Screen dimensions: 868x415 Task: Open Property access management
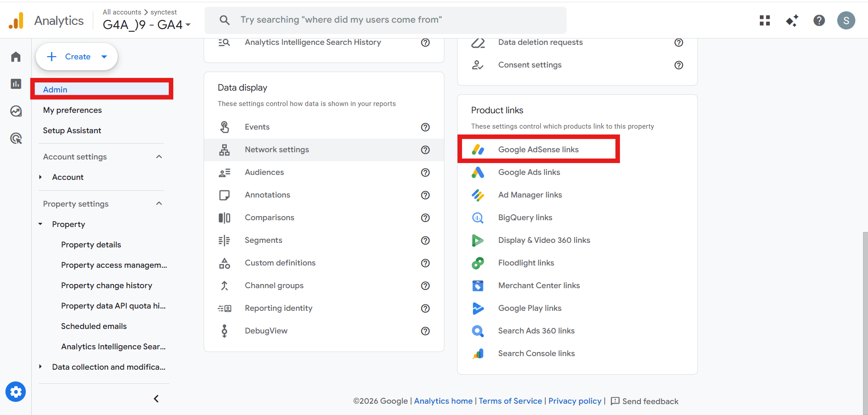(114, 265)
